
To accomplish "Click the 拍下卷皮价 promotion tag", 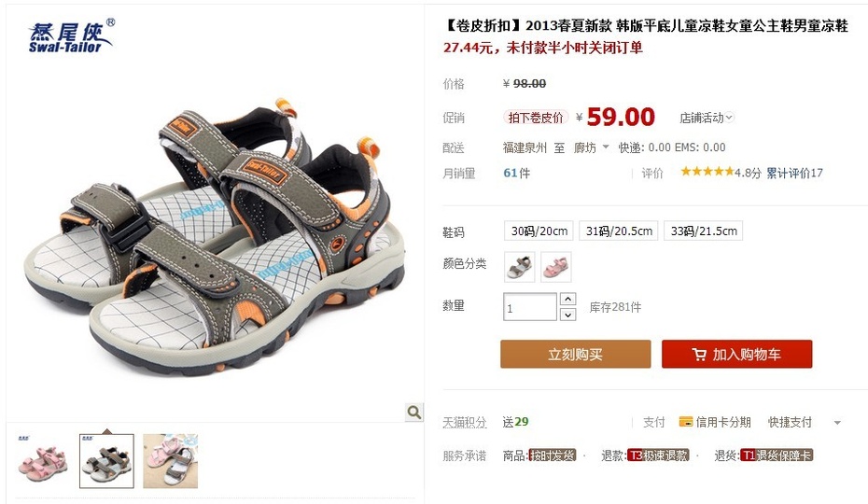I will (536, 118).
